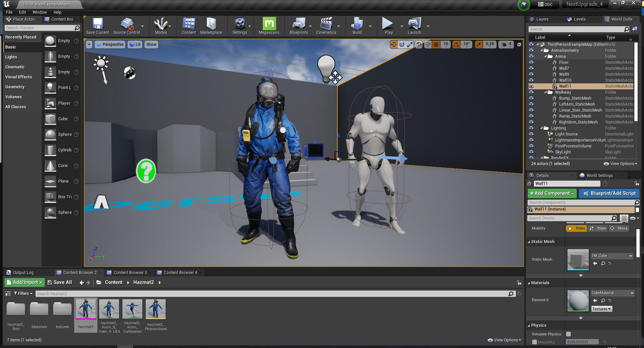
Task: Open the Textures dropdown under materials
Action: (601, 309)
